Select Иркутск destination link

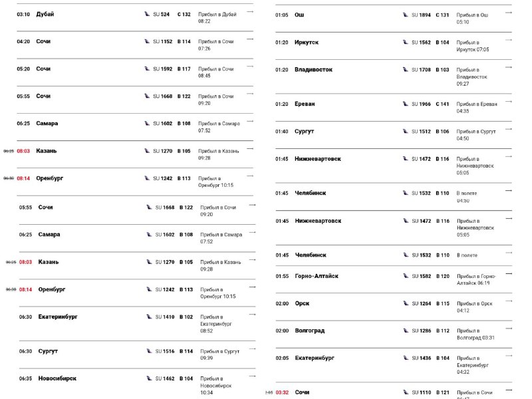[x=307, y=43]
